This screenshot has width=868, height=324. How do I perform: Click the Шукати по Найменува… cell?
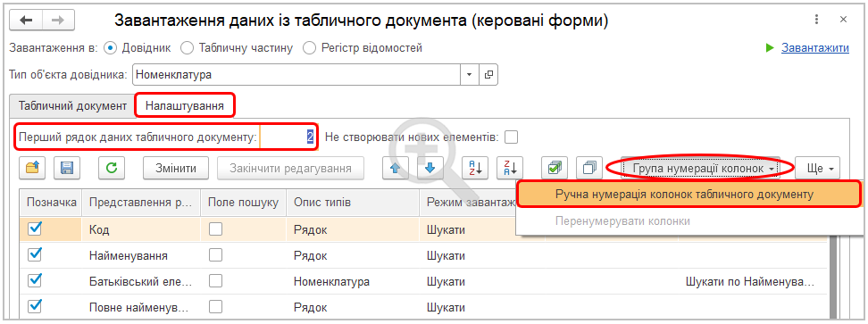click(x=753, y=281)
